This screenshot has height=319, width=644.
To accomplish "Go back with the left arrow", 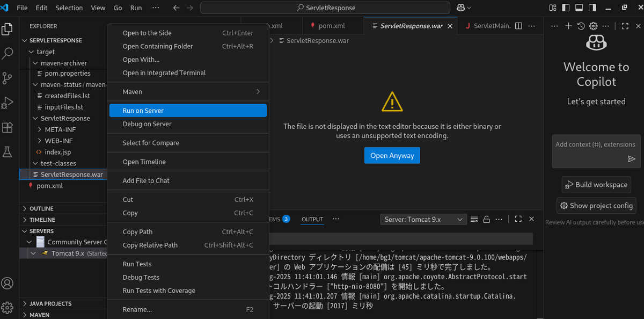I will 177,8.
